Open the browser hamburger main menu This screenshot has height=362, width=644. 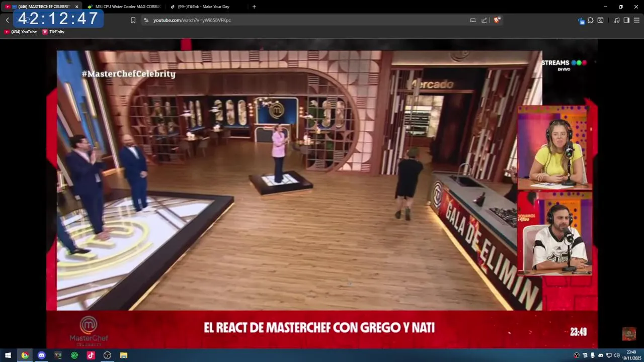pyautogui.click(x=636, y=20)
